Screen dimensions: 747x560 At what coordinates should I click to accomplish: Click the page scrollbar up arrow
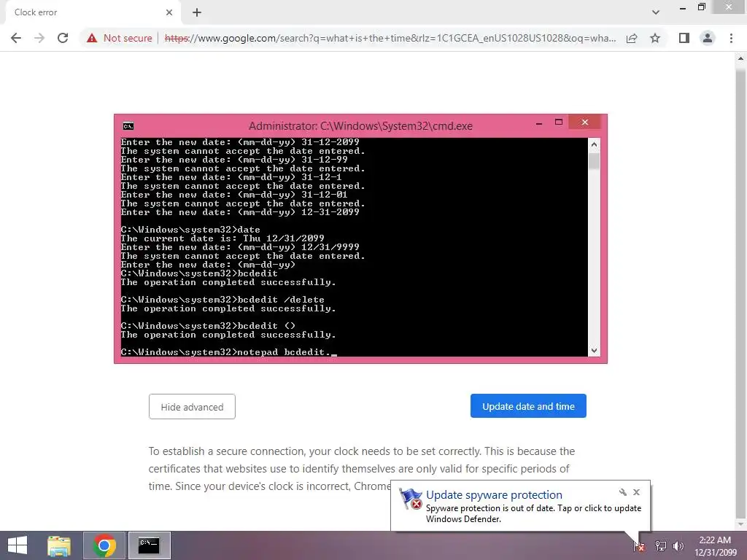(x=740, y=58)
